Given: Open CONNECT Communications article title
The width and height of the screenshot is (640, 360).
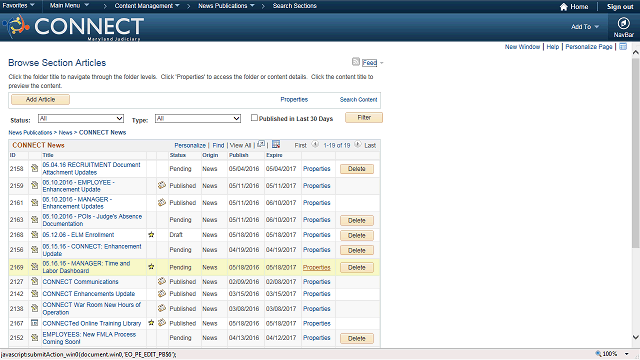Looking at the screenshot, I should tap(80, 282).
